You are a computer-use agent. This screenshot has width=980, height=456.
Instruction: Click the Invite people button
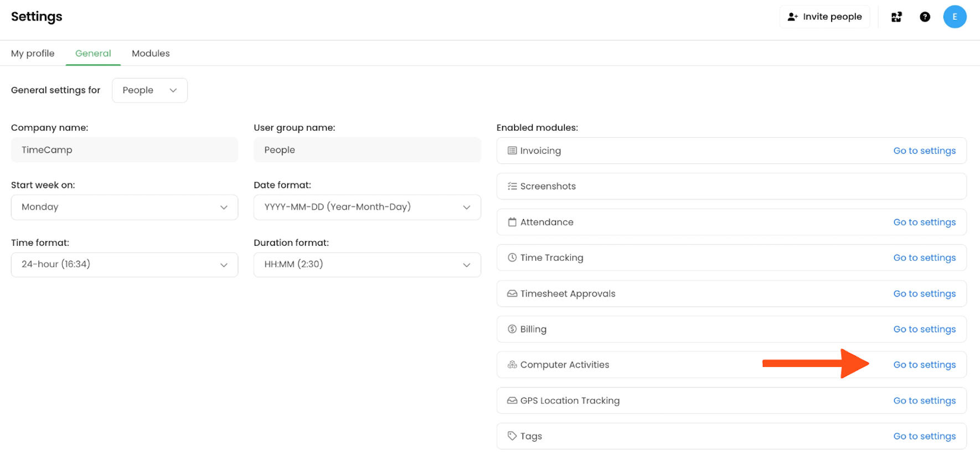(824, 17)
